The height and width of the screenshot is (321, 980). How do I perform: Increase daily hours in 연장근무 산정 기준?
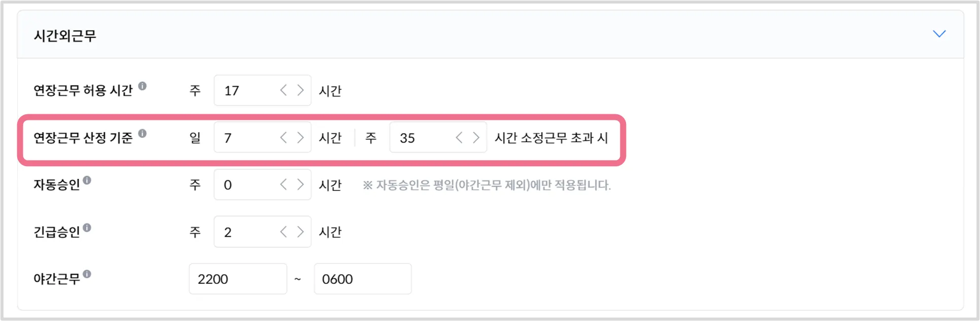tap(300, 138)
